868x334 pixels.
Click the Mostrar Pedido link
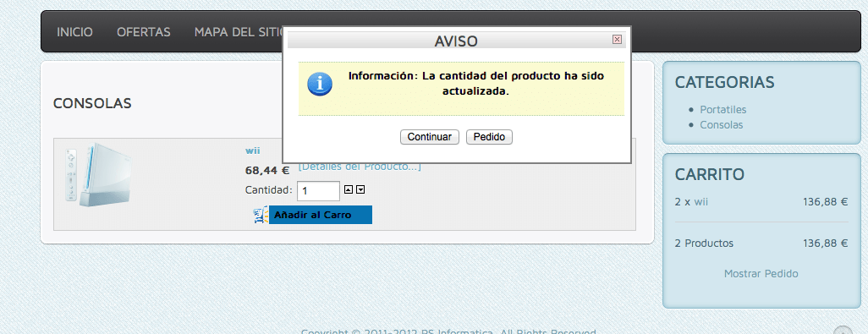coord(761,273)
